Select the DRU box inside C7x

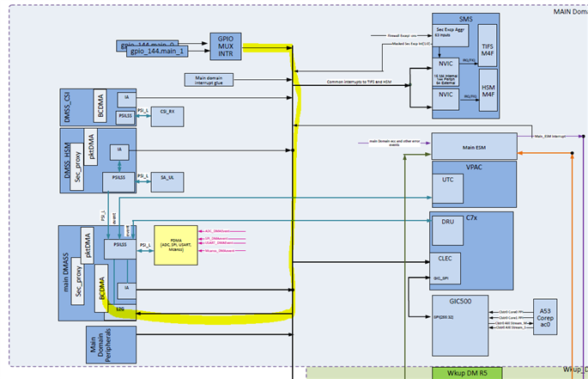[448, 230]
